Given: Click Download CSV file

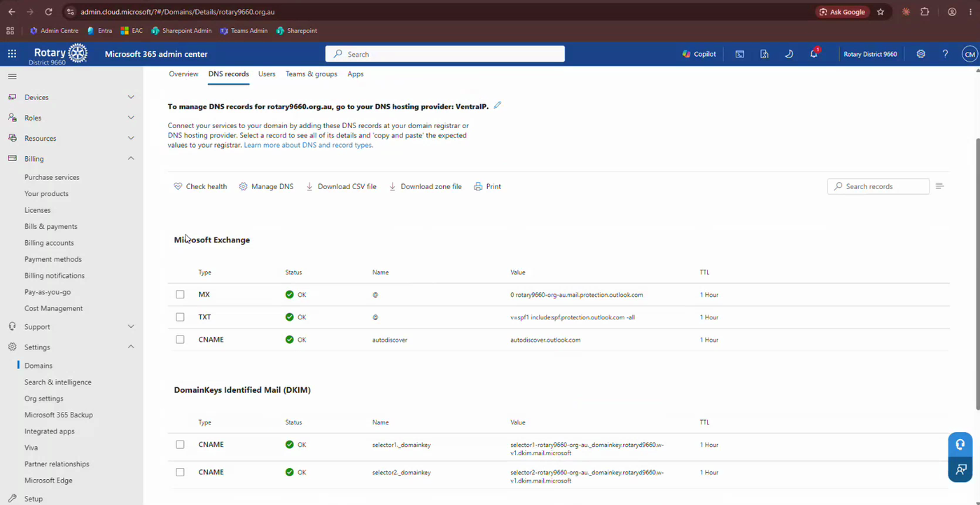Looking at the screenshot, I should coord(341,186).
